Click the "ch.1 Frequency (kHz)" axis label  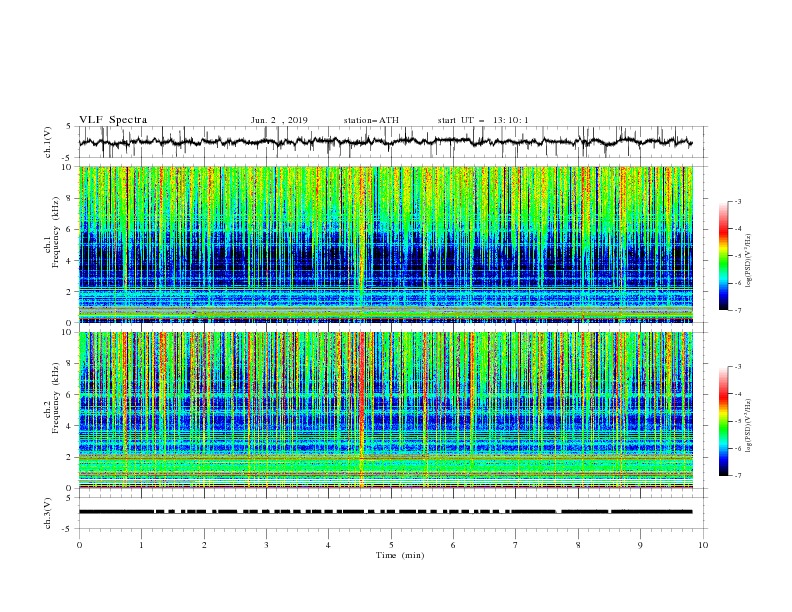click(x=52, y=233)
